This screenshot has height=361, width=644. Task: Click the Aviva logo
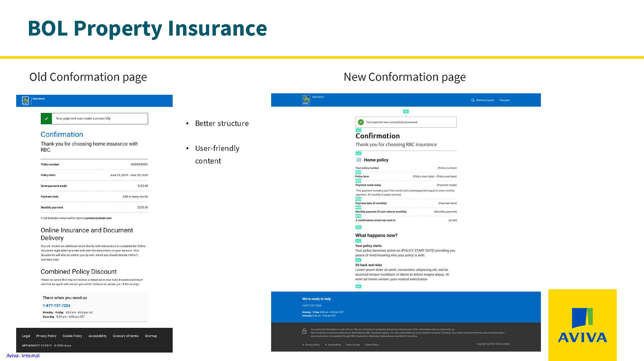point(582,325)
